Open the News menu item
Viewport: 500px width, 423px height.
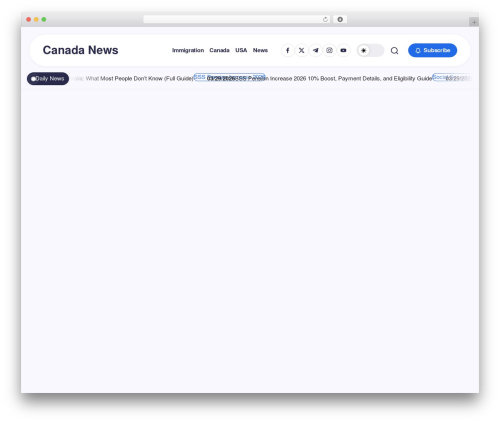pos(260,50)
